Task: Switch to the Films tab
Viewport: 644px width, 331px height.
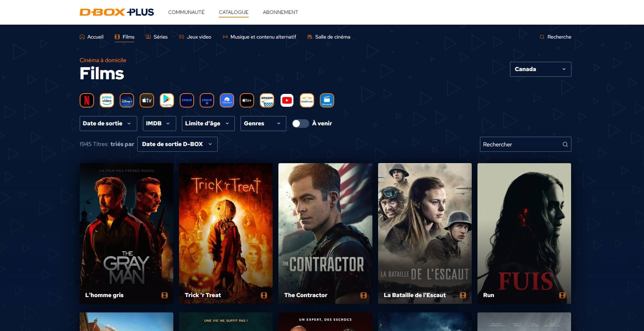Action: (125, 37)
